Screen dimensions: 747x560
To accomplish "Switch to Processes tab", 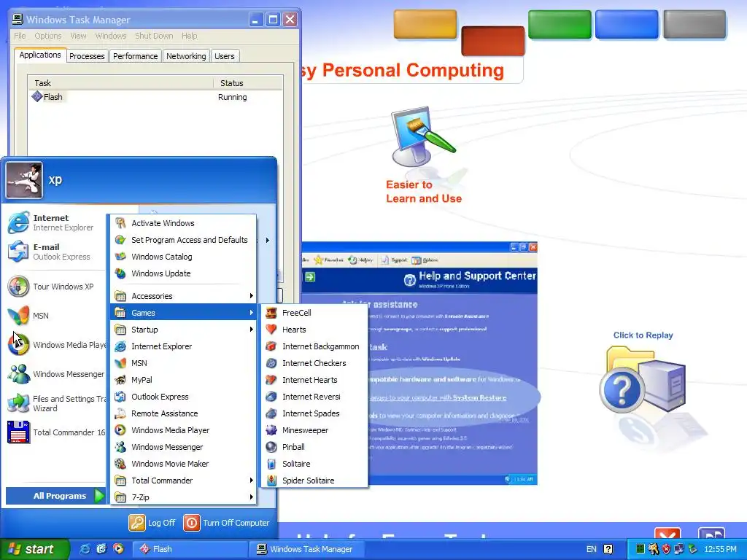I will pyautogui.click(x=87, y=56).
